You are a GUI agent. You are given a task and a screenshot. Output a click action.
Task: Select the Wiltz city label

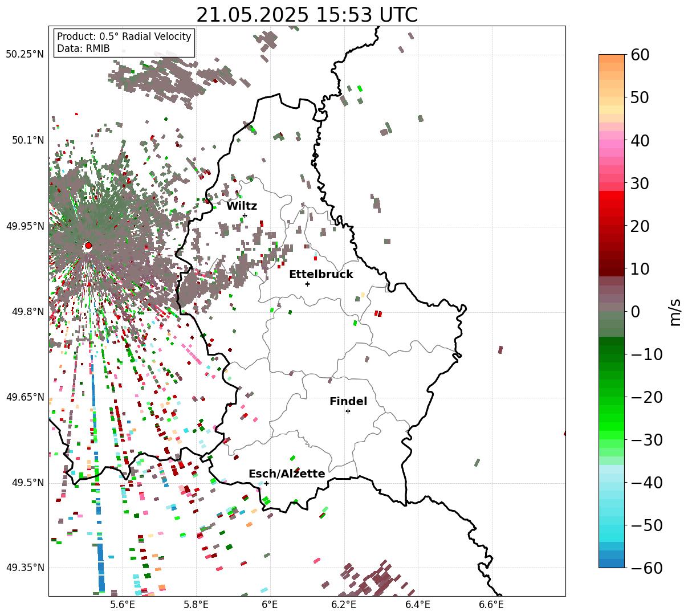pyautogui.click(x=242, y=206)
